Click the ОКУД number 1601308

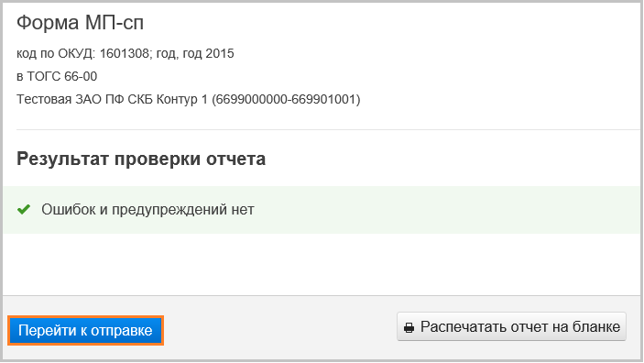[124, 53]
